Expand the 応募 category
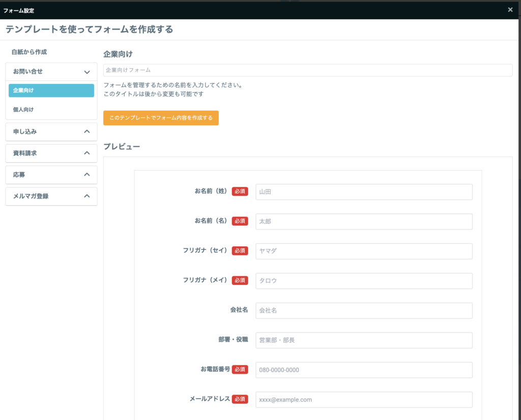This screenshot has height=420, width=521. [51, 175]
